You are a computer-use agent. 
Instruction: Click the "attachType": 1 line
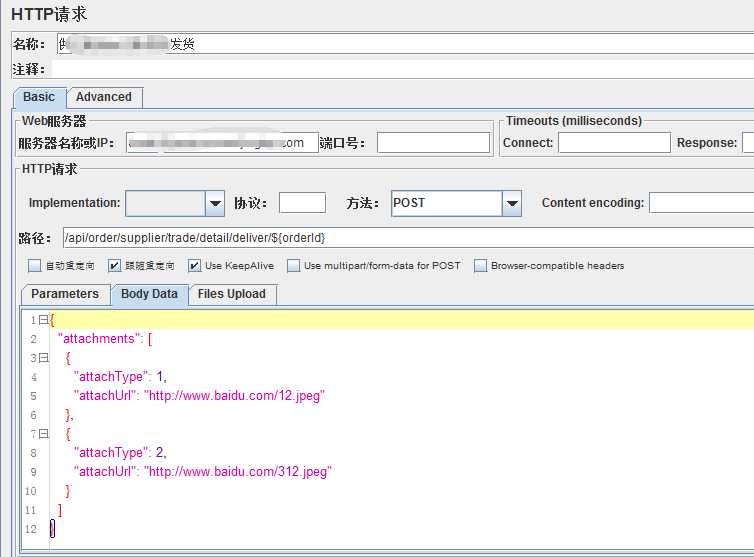click(x=120, y=377)
